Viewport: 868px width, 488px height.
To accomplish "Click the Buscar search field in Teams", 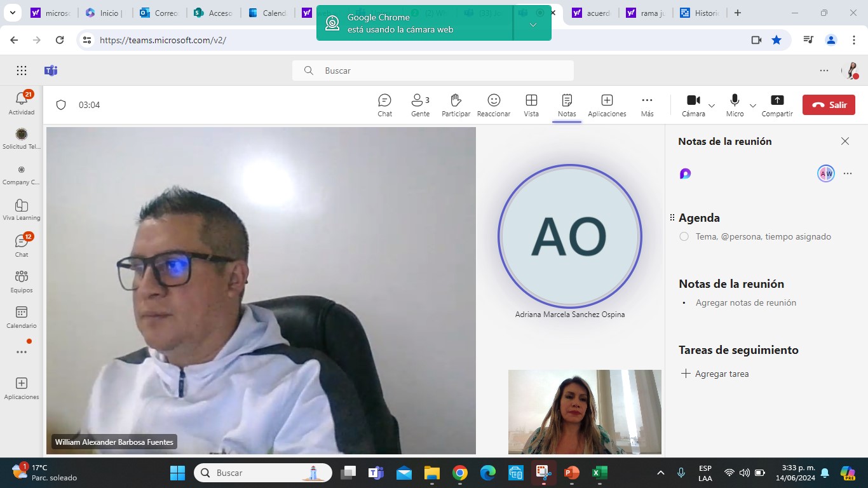I will click(433, 71).
